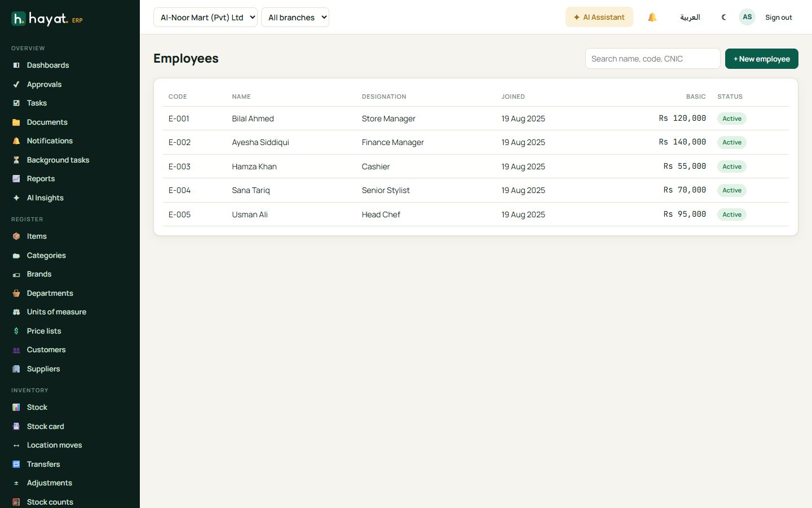
Task: Click the Stock sidebar icon
Action: tap(16, 408)
